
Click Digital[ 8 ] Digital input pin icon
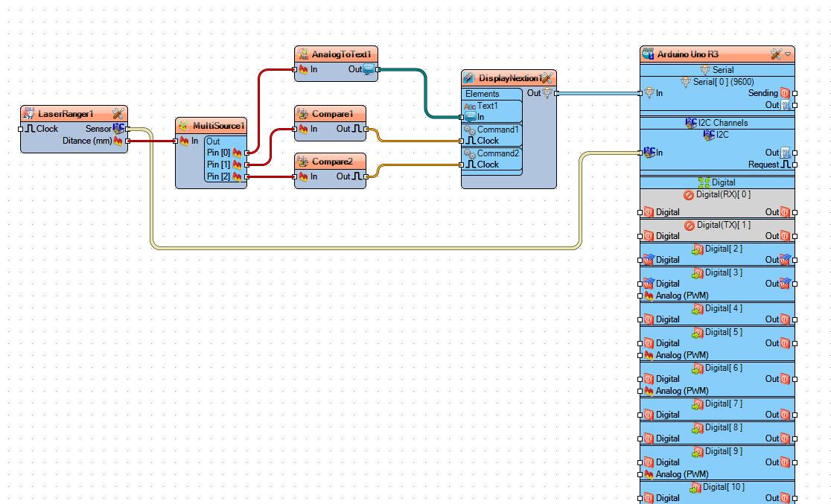[x=649, y=438]
